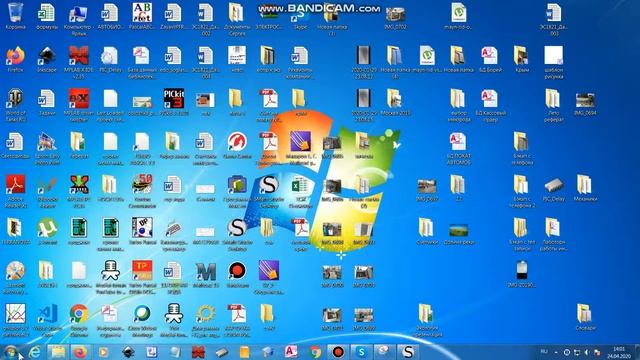
Task: Open the battery photo image thumbnail
Action: click(521, 271)
